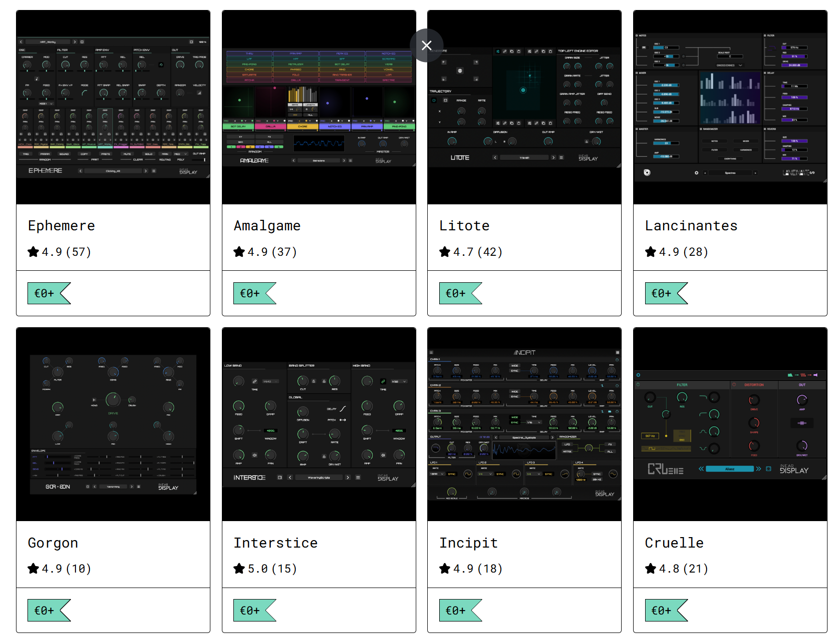Open the Litote product title link

point(464,226)
